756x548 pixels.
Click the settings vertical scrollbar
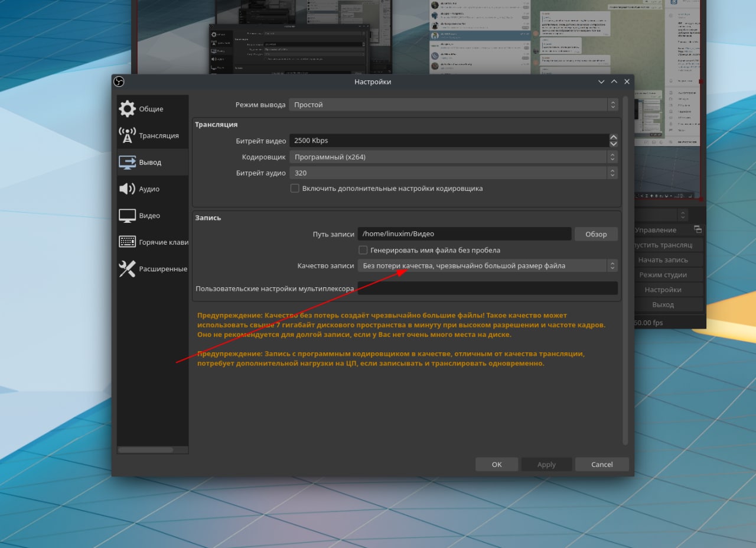625,271
